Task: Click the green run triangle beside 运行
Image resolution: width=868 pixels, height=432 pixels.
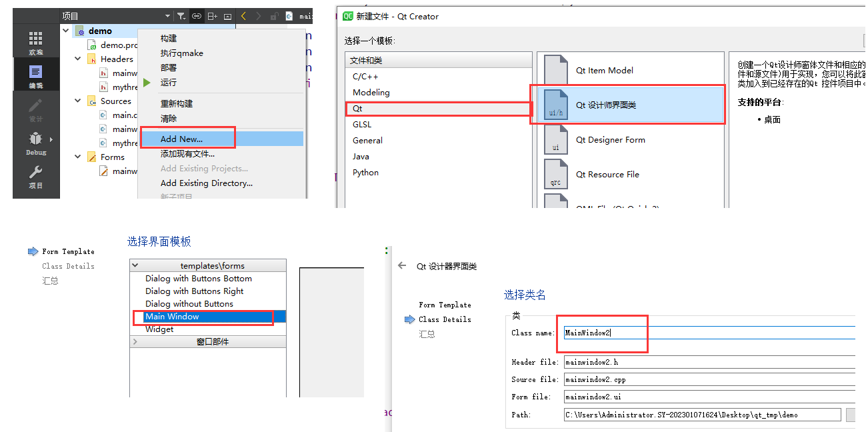Action: pos(147,83)
